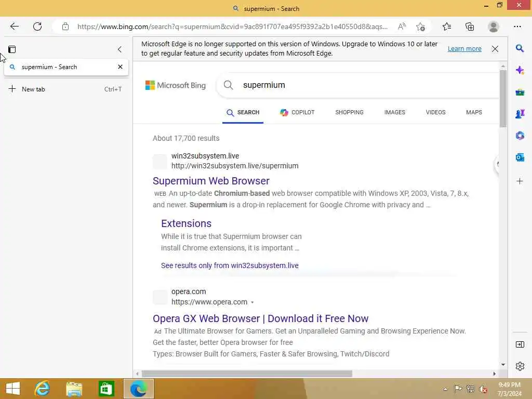This screenshot has width=532, height=399.
Task: Open the Extensions sub-result link
Action: click(x=187, y=223)
